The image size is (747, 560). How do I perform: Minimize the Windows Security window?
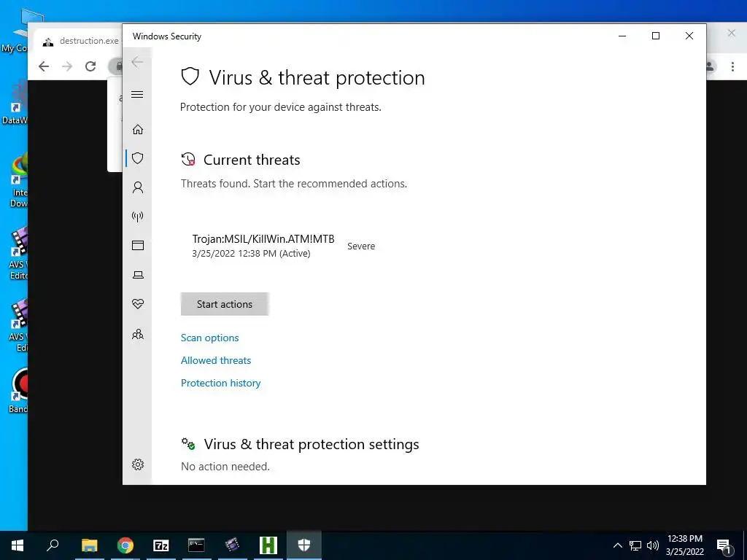click(x=622, y=36)
